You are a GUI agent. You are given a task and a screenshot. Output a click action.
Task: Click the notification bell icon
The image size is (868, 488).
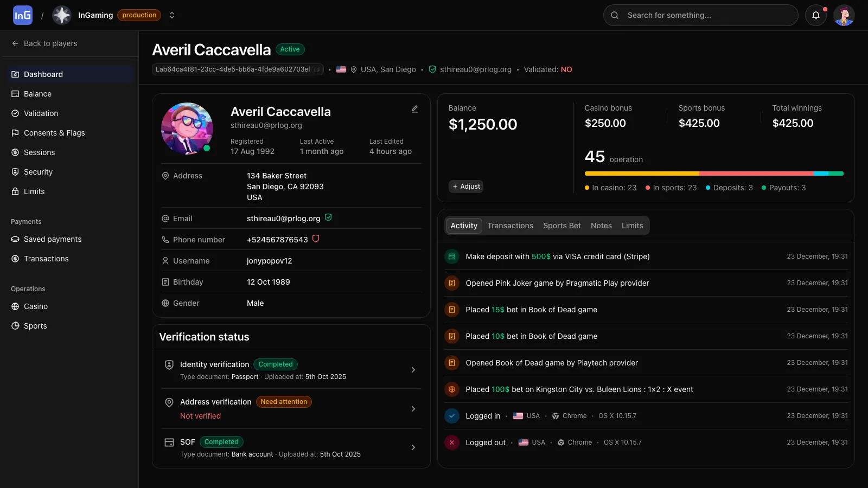pos(816,15)
